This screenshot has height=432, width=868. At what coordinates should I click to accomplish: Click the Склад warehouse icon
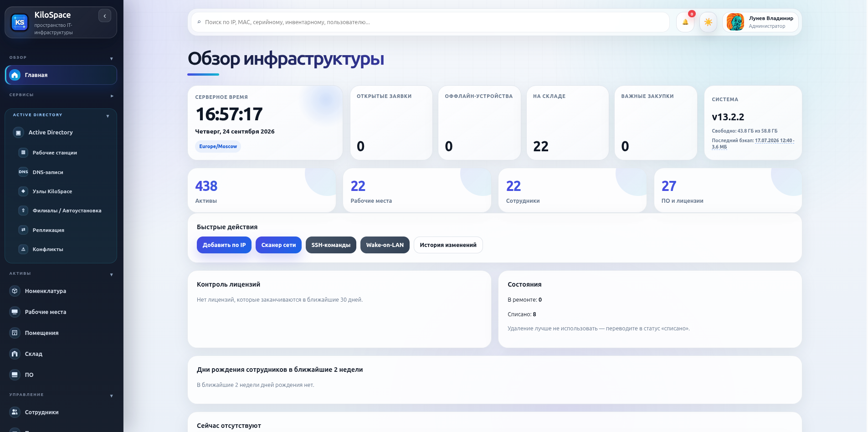(15, 354)
